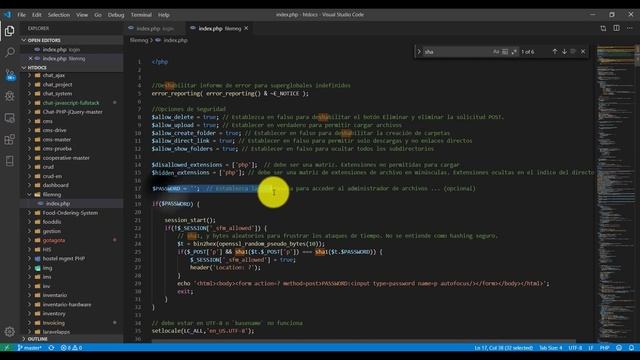Switch to the index.php login tab

[x=155, y=28]
